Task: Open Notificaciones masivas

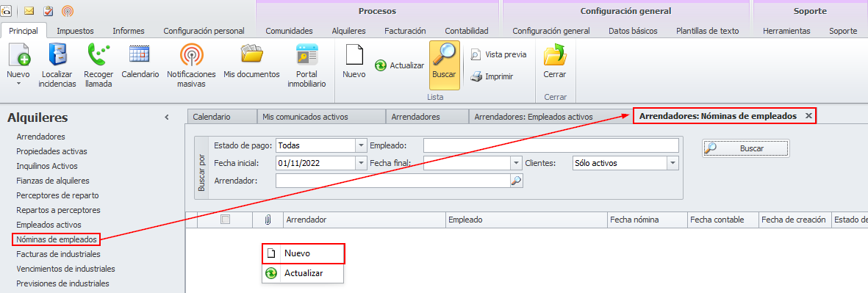Action: pos(191,65)
